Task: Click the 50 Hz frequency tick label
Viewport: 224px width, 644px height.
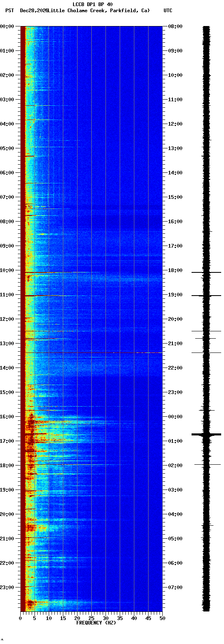Action: point(162,618)
